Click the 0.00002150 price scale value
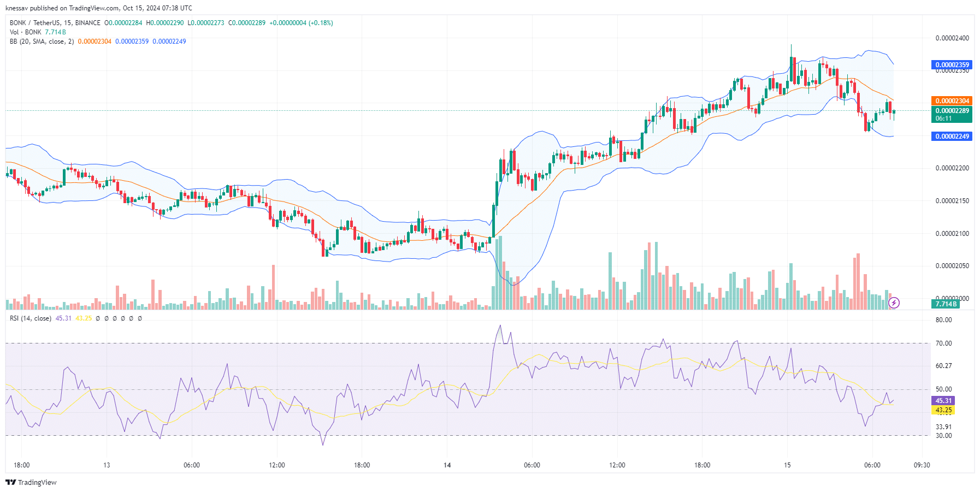 (x=952, y=201)
